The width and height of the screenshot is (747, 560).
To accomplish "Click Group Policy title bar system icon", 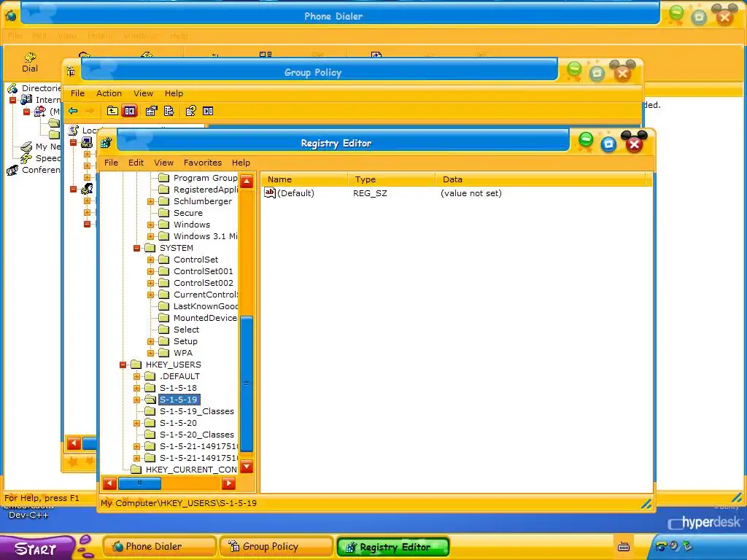I will 71,72.
